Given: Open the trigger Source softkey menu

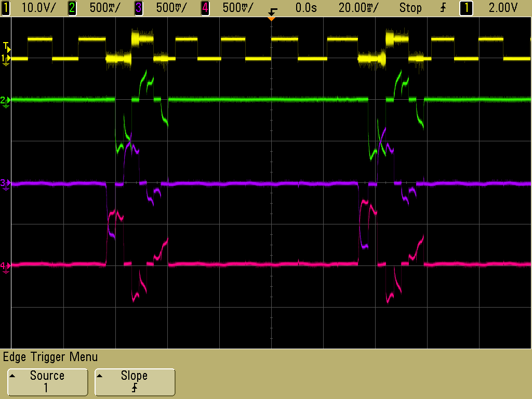Looking at the screenshot, I should [x=47, y=382].
